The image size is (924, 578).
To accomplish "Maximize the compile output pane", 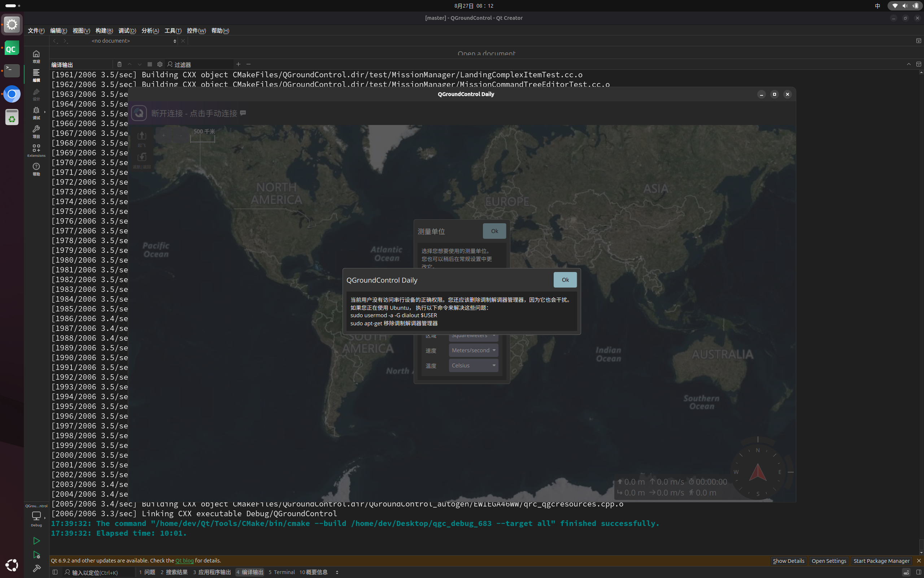I will (919, 64).
